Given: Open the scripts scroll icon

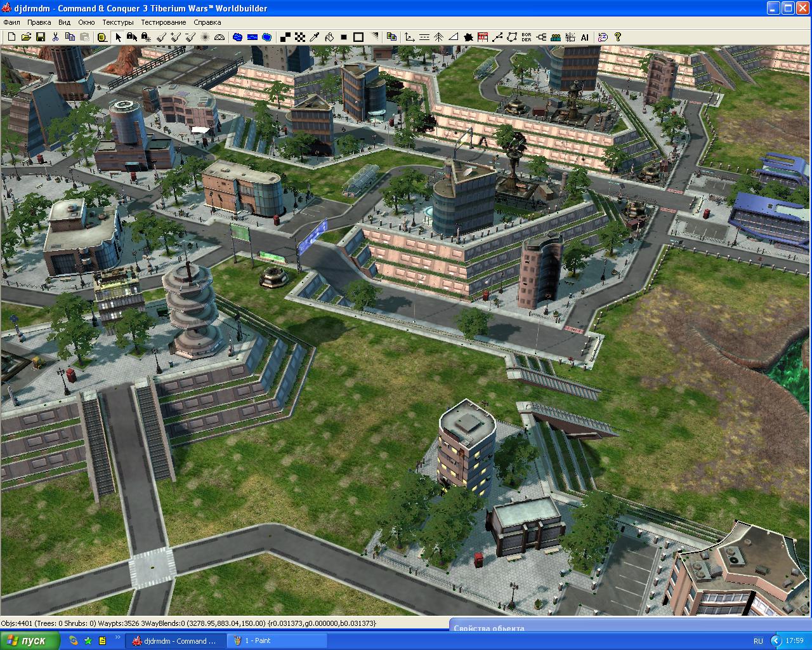Looking at the screenshot, I should pos(603,37).
